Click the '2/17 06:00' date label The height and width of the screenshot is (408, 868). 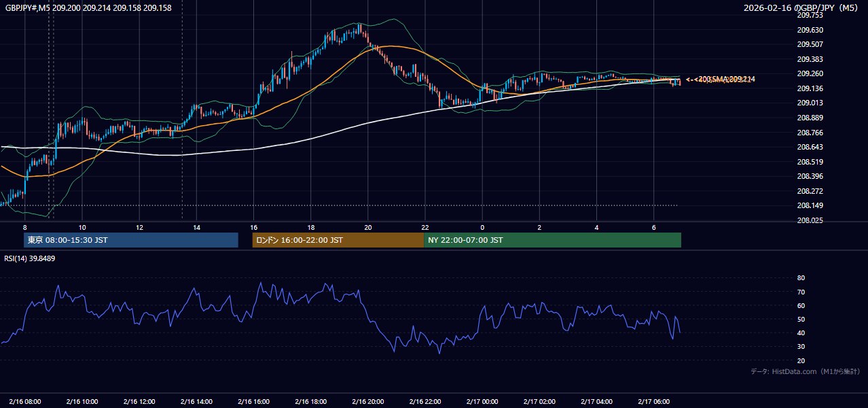[653, 402]
